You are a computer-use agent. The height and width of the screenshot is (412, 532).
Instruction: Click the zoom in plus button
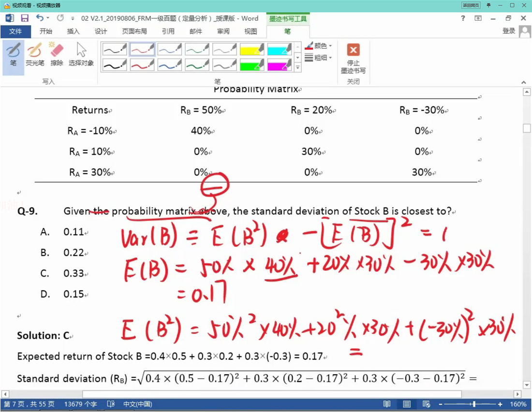(500, 404)
